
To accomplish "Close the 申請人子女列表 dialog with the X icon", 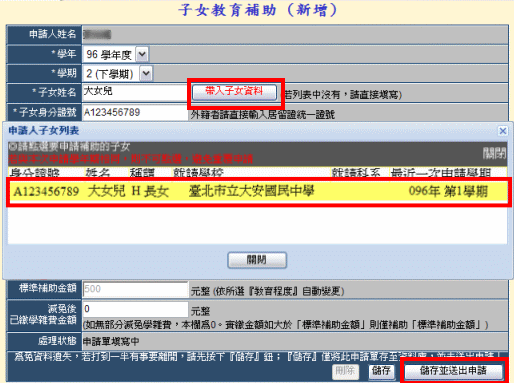I will tap(502, 131).
